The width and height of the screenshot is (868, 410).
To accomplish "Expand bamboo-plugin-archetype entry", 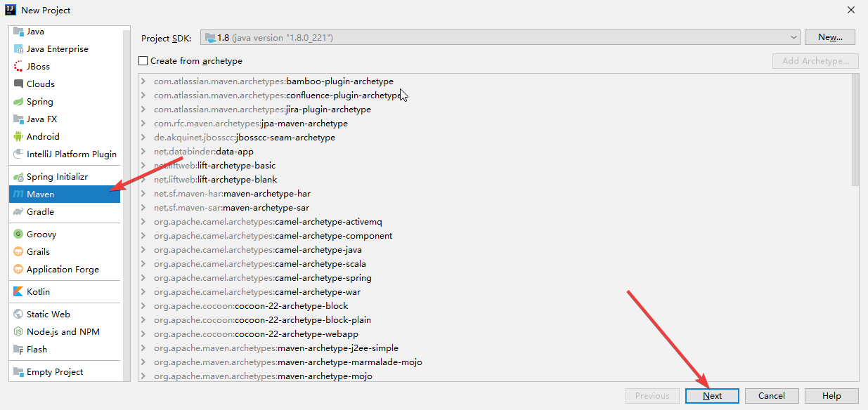I will pos(143,81).
